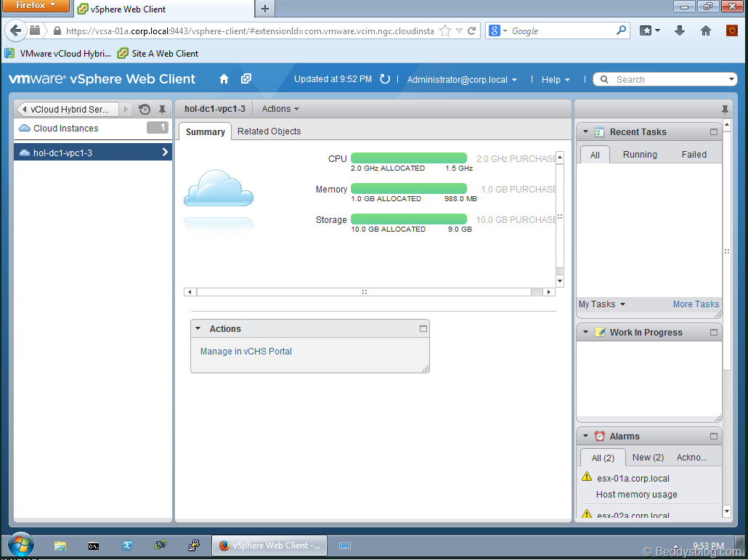The image size is (748, 560).
Task: Collapse the Actions portlet
Action: click(198, 328)
